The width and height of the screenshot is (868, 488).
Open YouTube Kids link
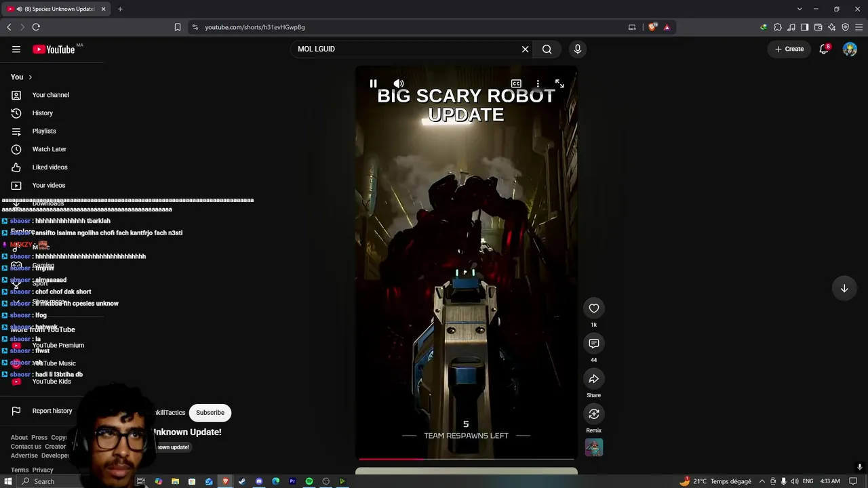point(52,382)
